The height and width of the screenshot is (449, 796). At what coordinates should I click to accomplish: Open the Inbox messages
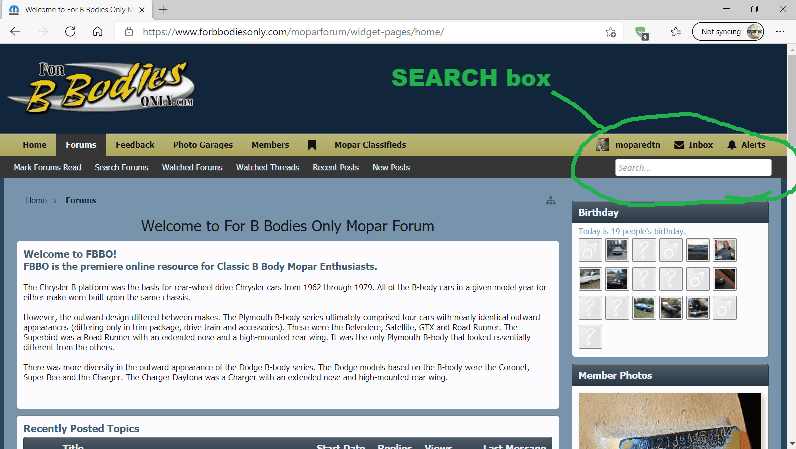pyautogui.click(x=694, y=145)
